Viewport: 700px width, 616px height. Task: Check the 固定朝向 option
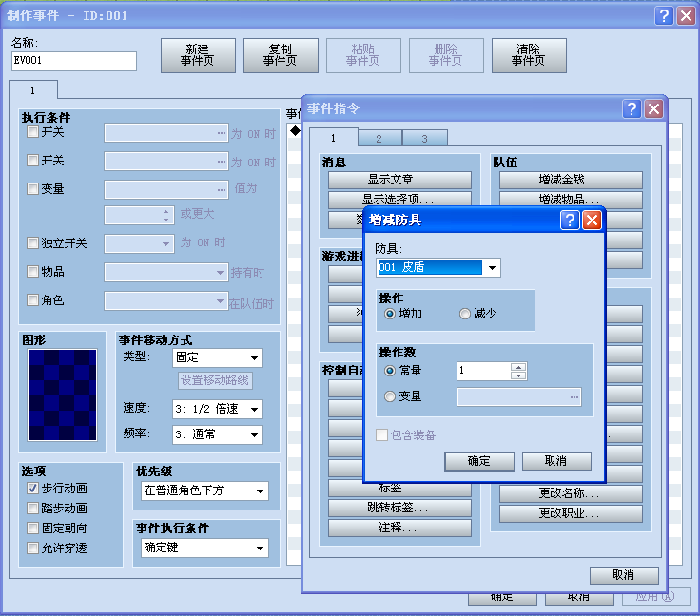point(32,529)
